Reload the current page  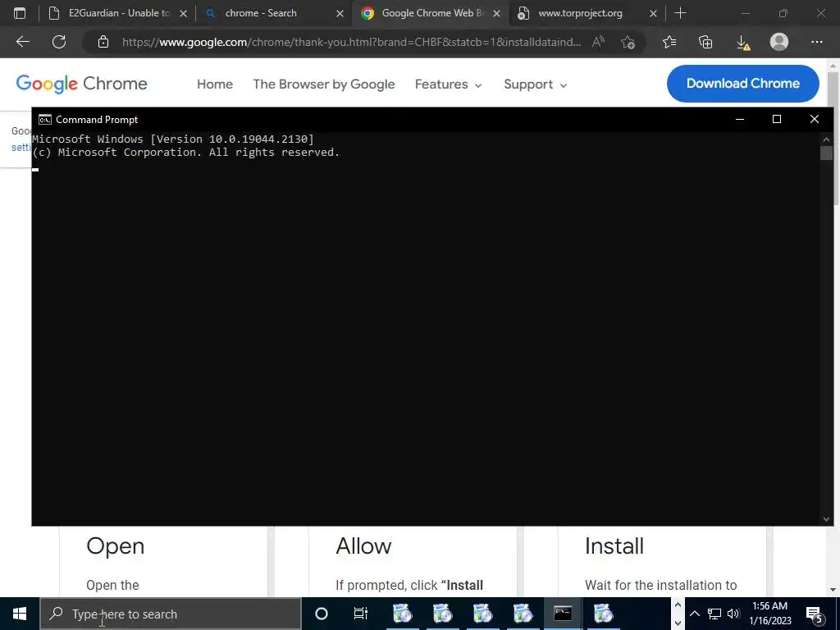point(59,42)
